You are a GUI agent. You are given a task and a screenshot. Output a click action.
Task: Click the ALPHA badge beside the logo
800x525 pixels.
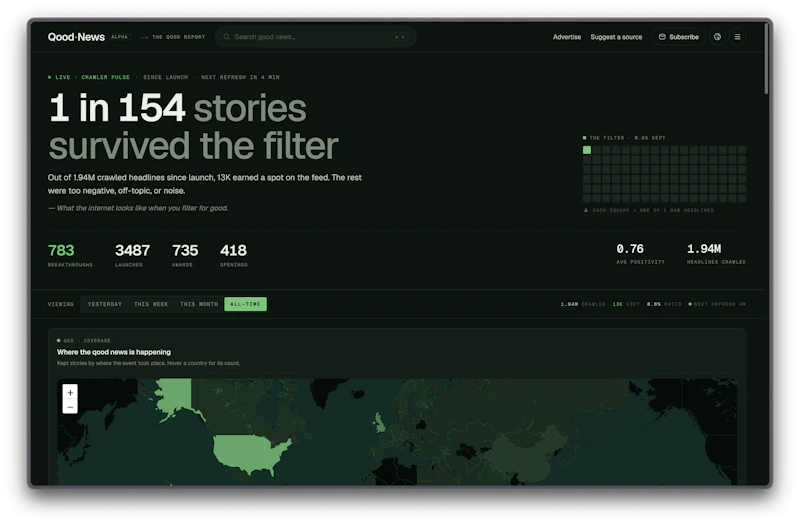click(119, 37)
